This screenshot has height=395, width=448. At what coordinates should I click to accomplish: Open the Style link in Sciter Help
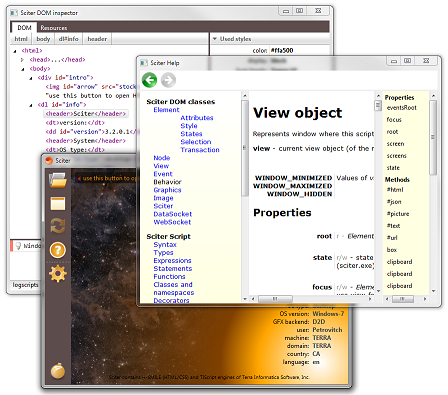pyautogui.click(x=189, y=126)
